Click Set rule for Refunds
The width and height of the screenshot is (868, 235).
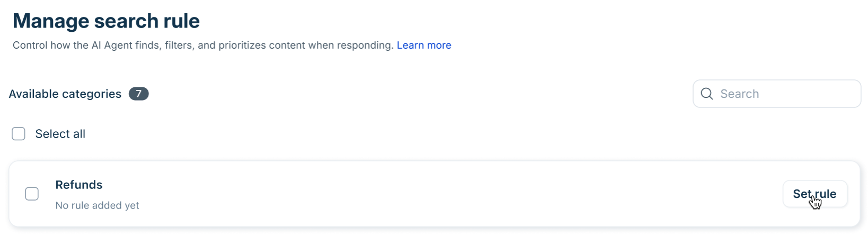tap(814, 194)
